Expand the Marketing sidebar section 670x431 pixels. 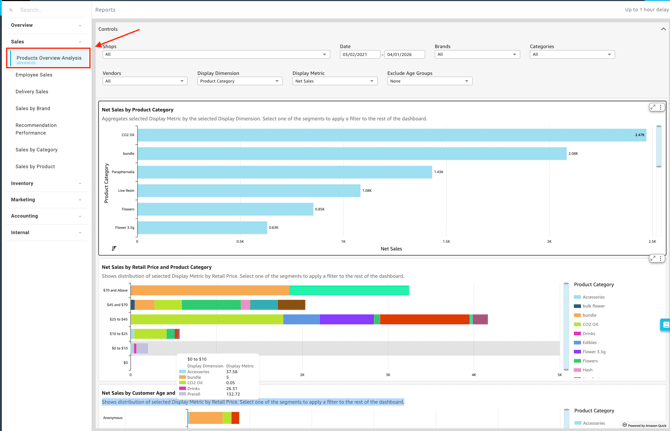(x=45, y=199)
